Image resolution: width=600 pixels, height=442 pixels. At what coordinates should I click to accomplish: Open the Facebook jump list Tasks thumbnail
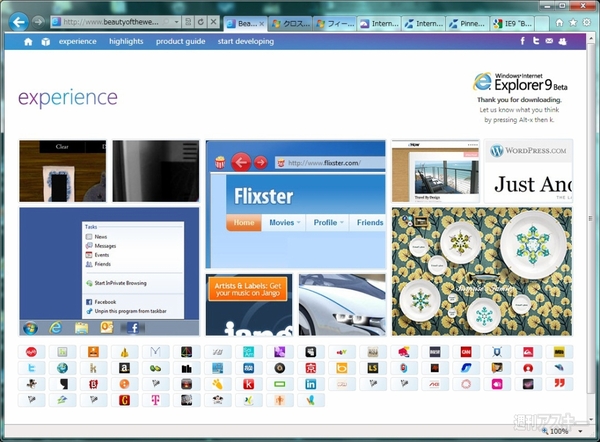109,272
